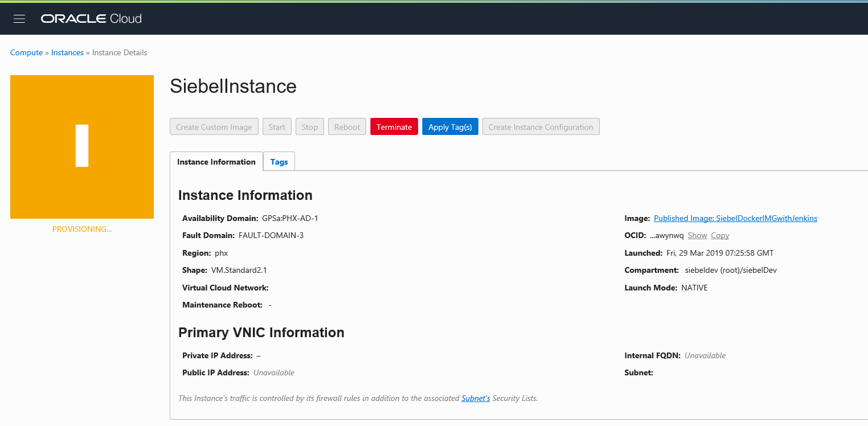Open the Subnet's security lists link
868x426 pixels.
coord(475,398)
